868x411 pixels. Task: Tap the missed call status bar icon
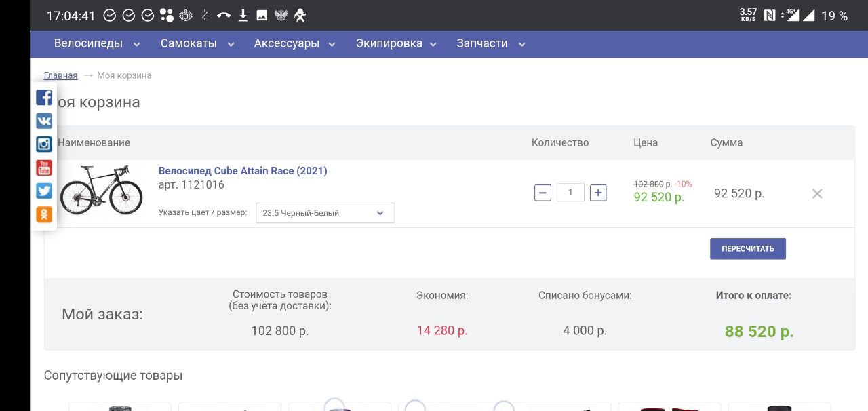(x=224, y=15)
